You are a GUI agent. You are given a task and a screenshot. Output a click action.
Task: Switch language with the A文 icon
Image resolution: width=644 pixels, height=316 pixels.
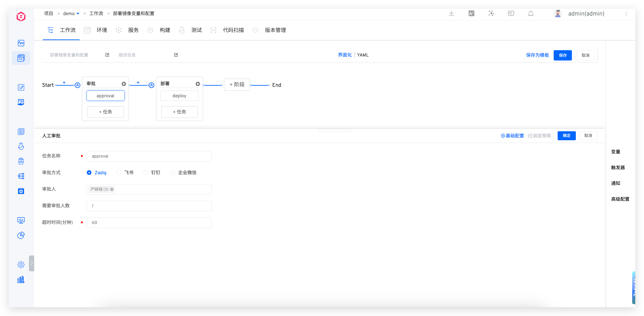tap(471, 14)
